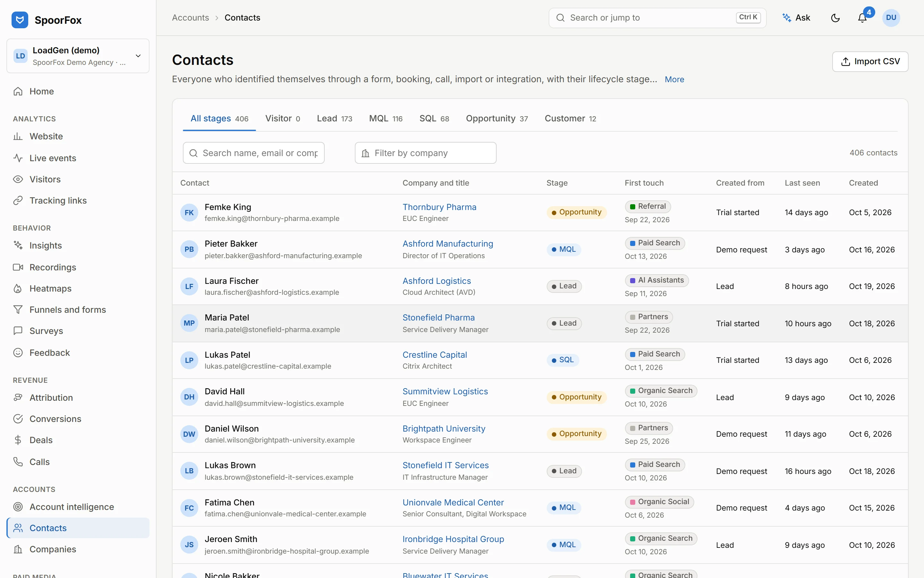The image size is (924, 578).
Task: Expand the LoadGen (demo) workspace switcher
Action: coord(78,56)
